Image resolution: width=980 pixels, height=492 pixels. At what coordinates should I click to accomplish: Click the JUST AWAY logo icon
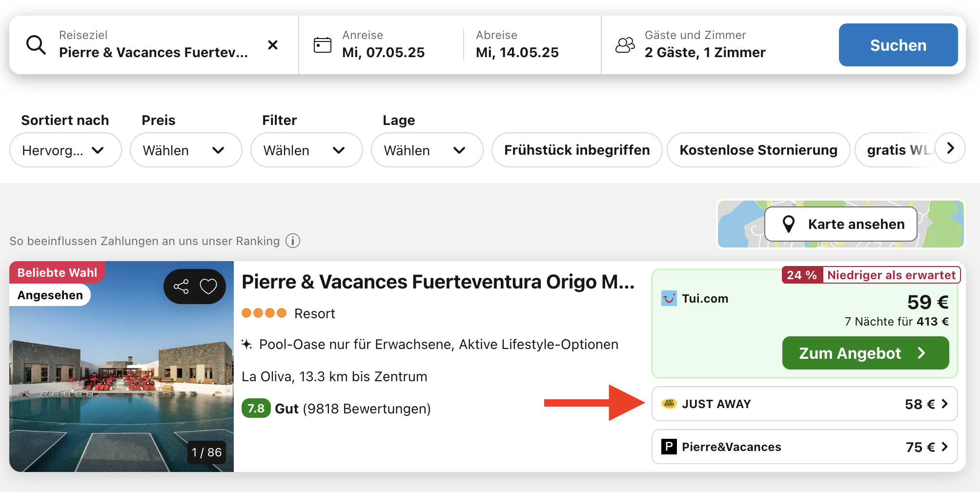click(x=669, y=404)
